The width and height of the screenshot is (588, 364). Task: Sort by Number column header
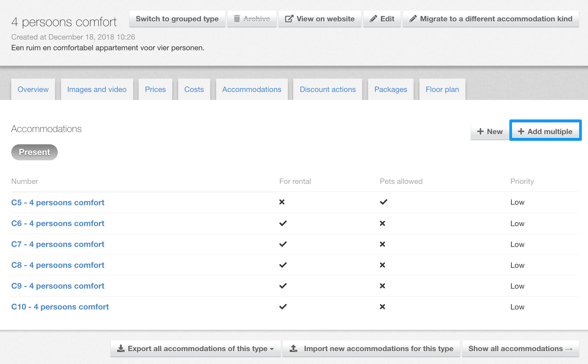coord(25,181)
